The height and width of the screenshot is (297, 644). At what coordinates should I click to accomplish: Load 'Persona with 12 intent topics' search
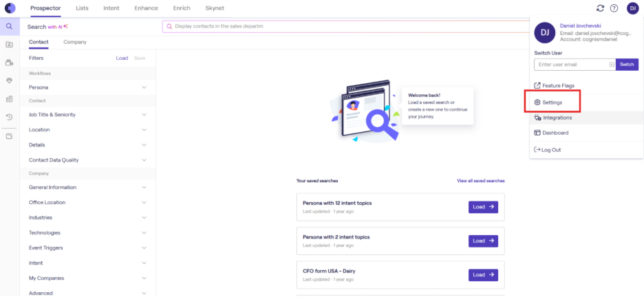[x=483, y=207]
